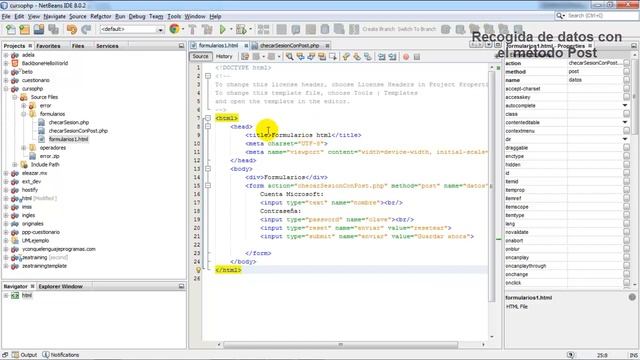Minimize the Projects panel group
The height and width of the screenshot is (360, 640).
(181, 46)
